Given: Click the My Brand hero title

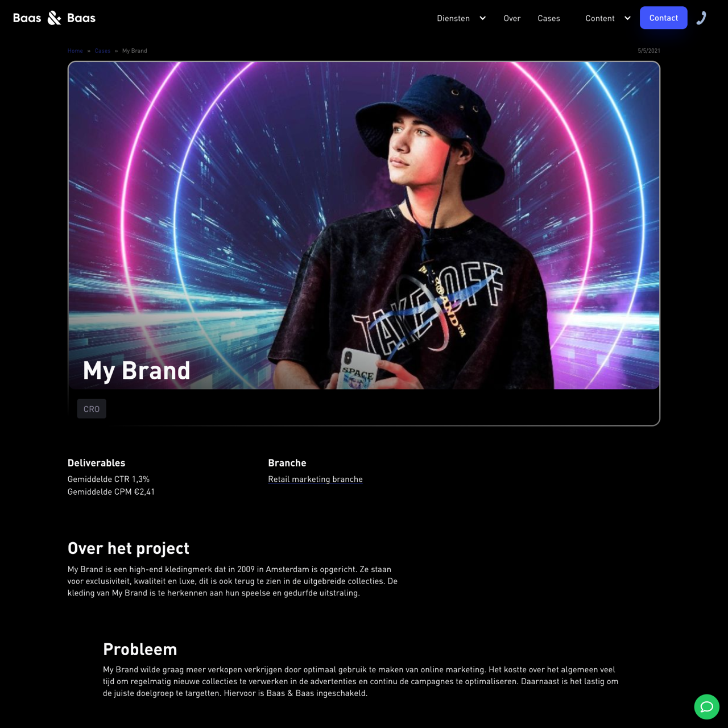Looking at the screenshot, I should click(x=136, y=371).
